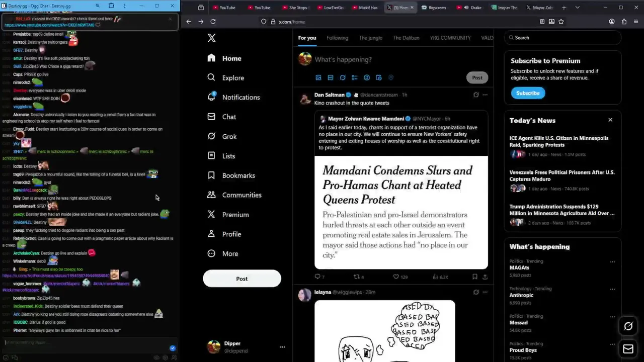Screen dimensions: 644x362
Task: Open Grok in X sidebar
Action: point(222,136)
